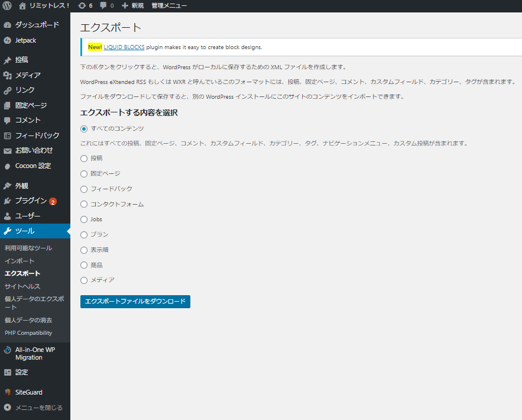
Task: Click the メニューを閉じる collapse arrow icon
Action: coord(7,408)
